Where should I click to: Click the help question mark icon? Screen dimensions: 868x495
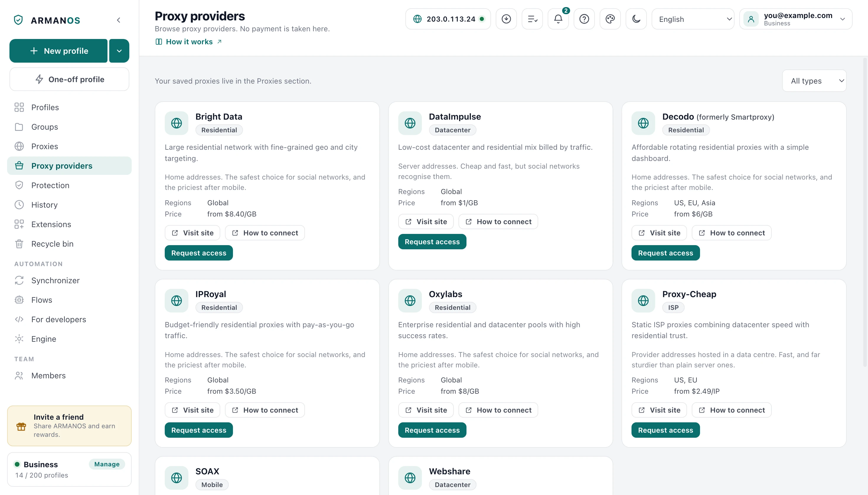[x=584, y=19]
